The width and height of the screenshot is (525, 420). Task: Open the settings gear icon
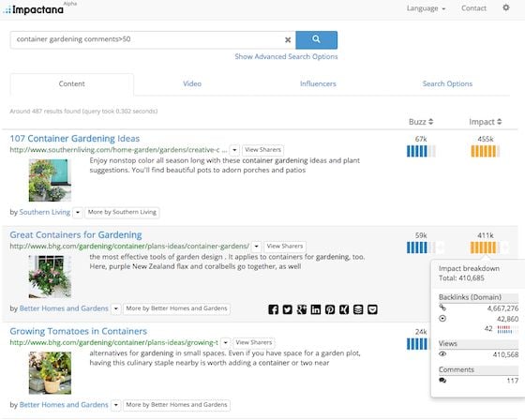click(506, 7)
